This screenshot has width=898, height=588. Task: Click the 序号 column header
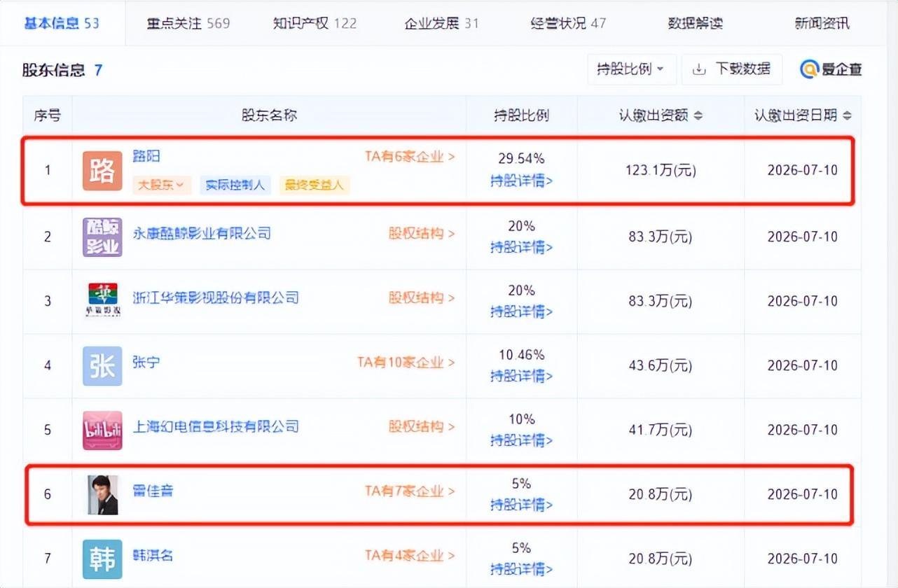click(x=48, y=115)
